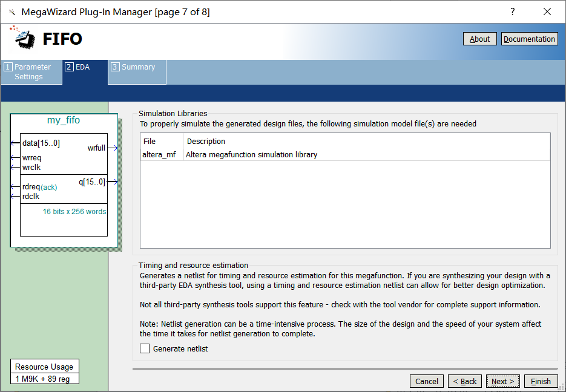The width and height of the screenshot is (566, 392).
Task: Go to the Summary tab
Action: [x=137, y=68]
